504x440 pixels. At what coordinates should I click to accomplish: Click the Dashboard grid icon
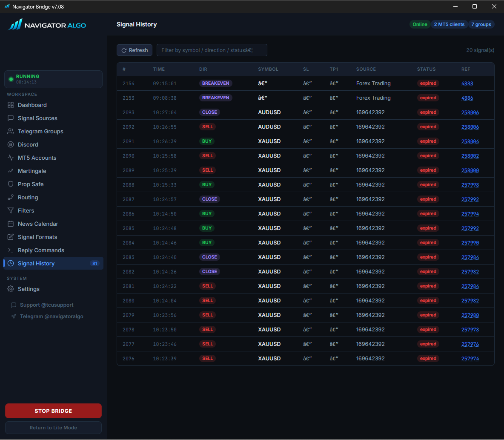(11, 105)
